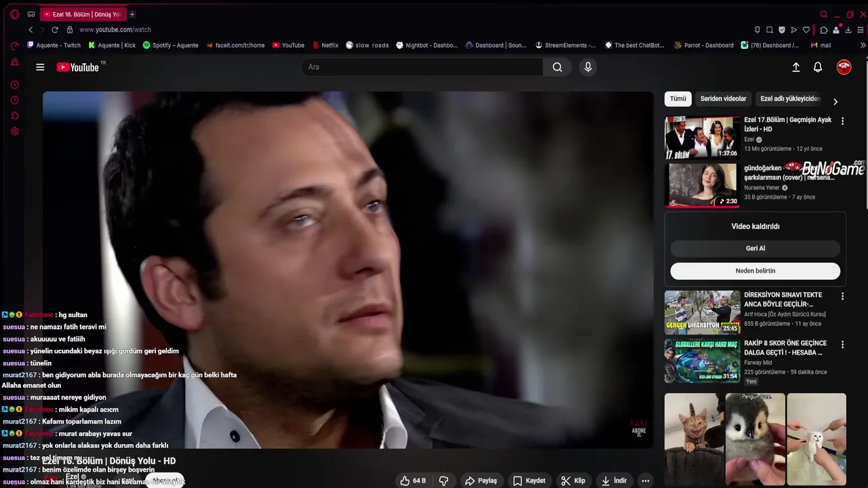
Task: Open Opera sidebar player icon
Action: (15, 85)
